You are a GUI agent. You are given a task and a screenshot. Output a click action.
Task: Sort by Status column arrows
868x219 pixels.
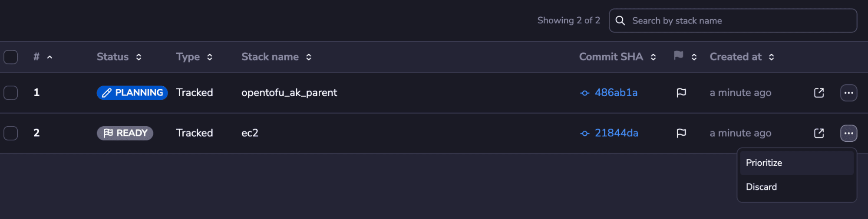(x=139, y=57)
